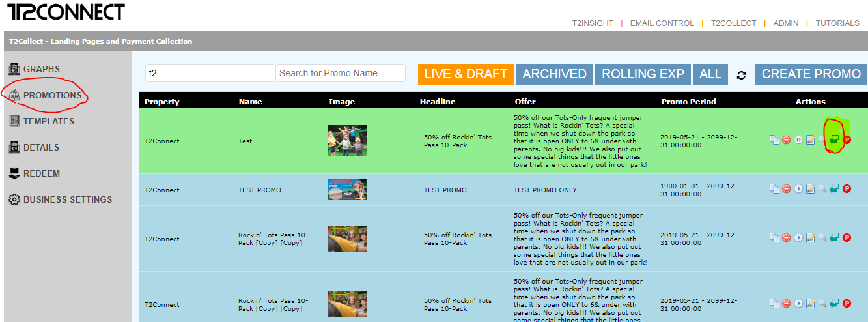Switch to the ARCHIVED promos filter
This screenshot has height=322, width=868.
(555, 74)
